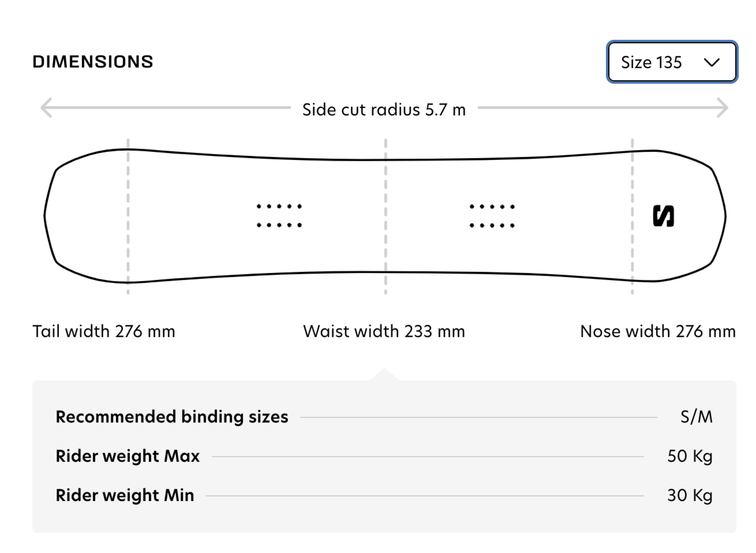This screenshot has height=553, width=756.
Task: Click Recommended binding sizes row label
Action: pos(172,417)
